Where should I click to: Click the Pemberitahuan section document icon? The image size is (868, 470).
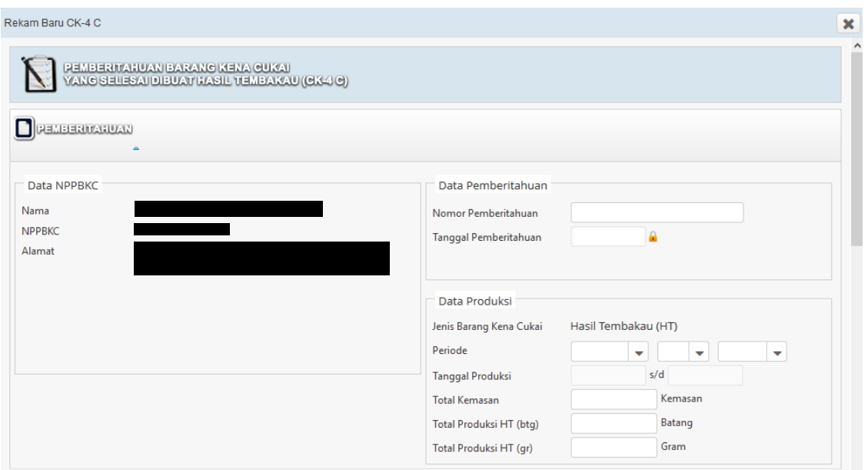tap(25, 128)
